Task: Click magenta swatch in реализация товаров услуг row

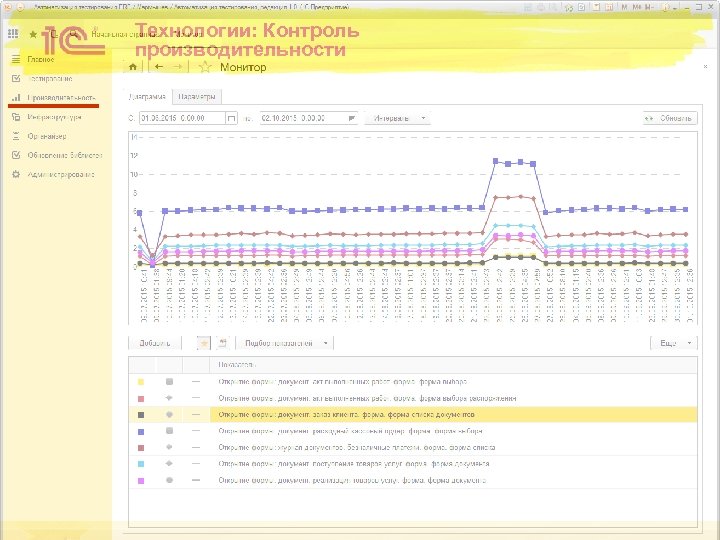Action: point(141,480)
